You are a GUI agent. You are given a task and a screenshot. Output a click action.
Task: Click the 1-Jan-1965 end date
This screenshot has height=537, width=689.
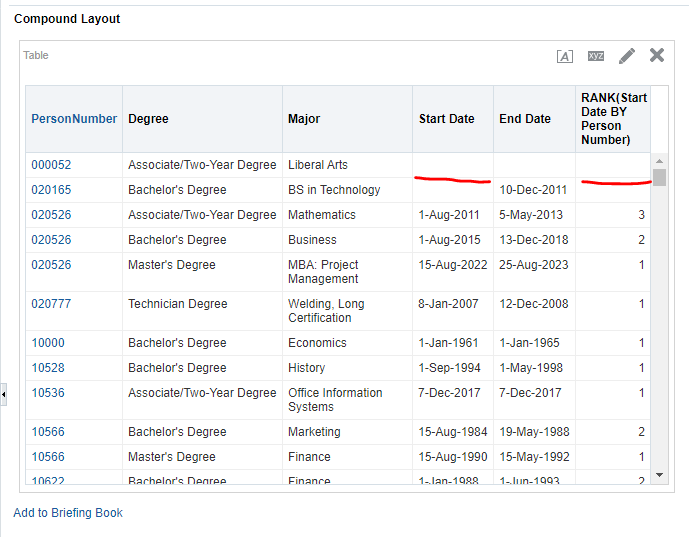coord(529,343)
